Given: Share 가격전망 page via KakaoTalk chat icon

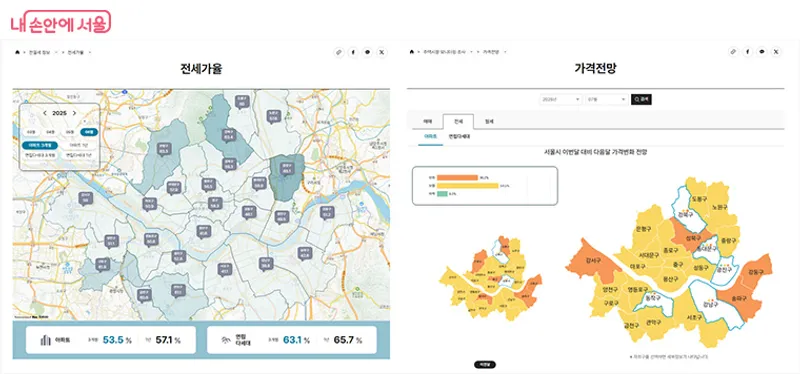Looking at the screenshot, I should [x=762, y=52].
